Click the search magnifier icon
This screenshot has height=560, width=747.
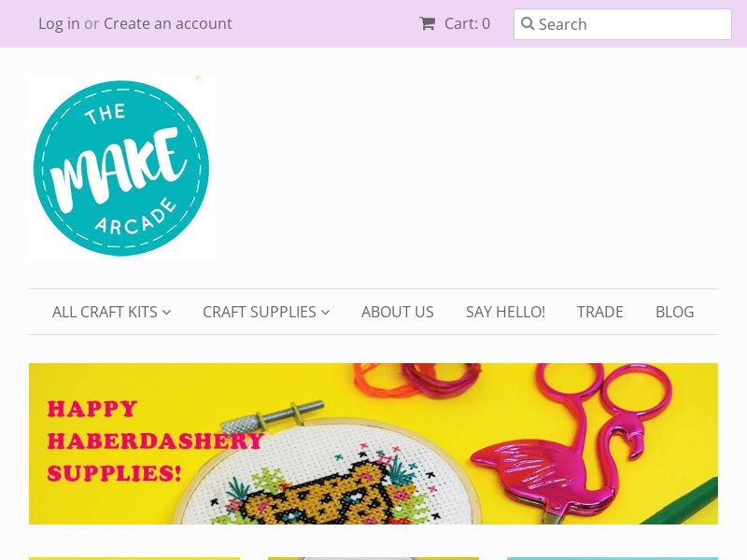click(528, 23)
